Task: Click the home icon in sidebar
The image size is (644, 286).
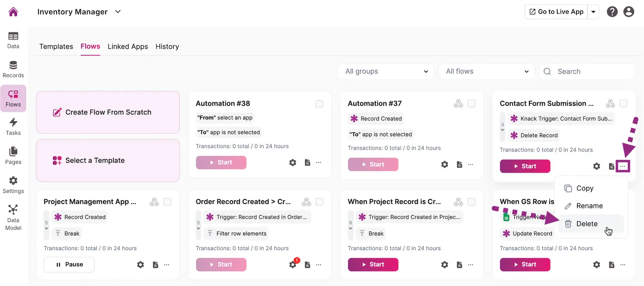Action: point(13,12)
